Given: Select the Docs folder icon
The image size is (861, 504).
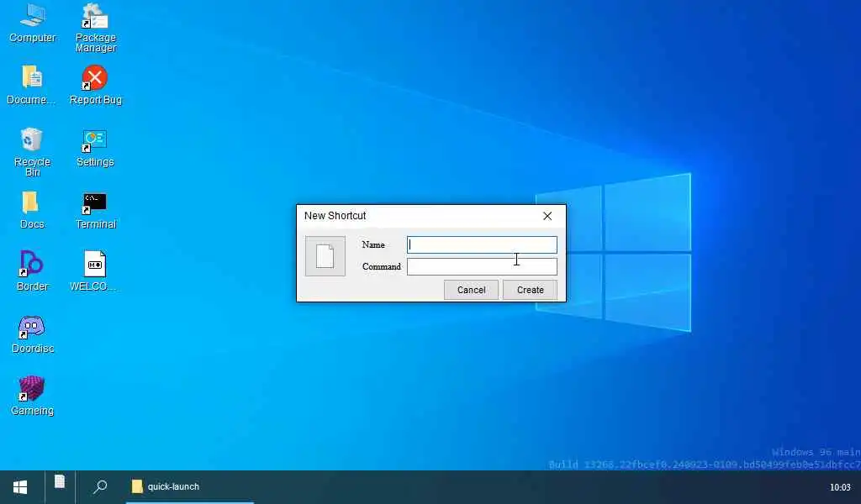Looking at the screenshot, I should (x=32, y=209).
